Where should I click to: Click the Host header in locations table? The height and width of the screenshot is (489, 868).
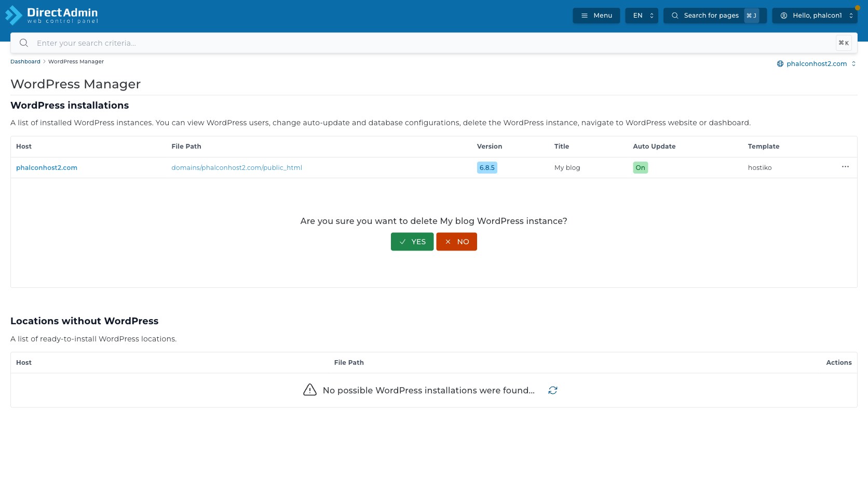pyautogui.click(x=24, y=363)
